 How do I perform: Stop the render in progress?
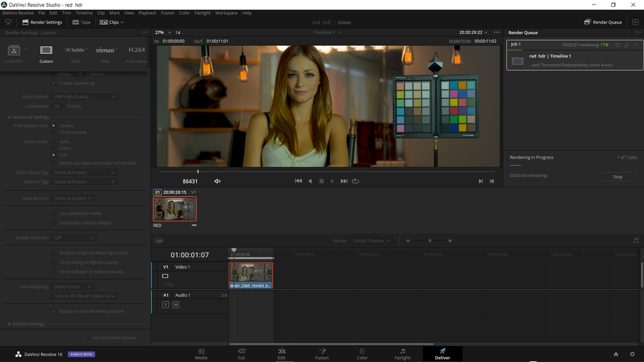[x=618, y=176]
